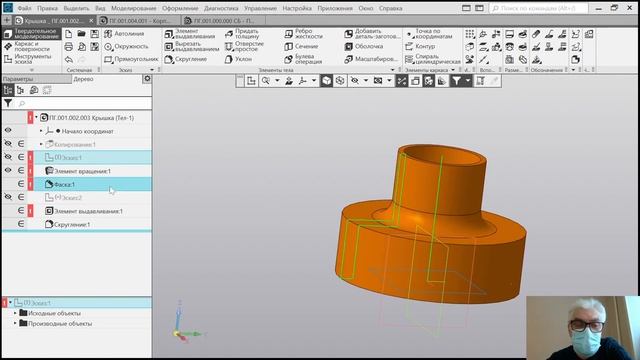
Task: Switch the tree to structure view icon
Action: click(20, 90)
